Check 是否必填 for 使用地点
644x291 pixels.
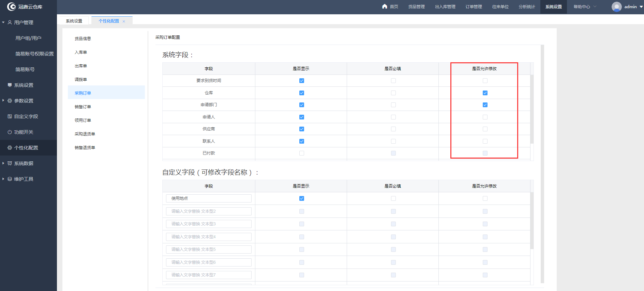click(x=393, y=198)
